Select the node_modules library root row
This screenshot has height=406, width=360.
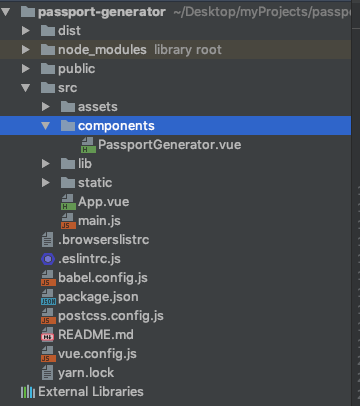point(175,50)
